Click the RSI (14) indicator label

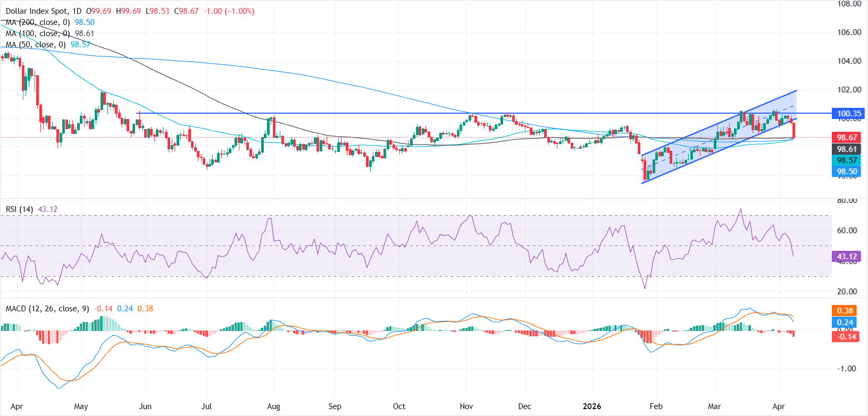point(19,209)
